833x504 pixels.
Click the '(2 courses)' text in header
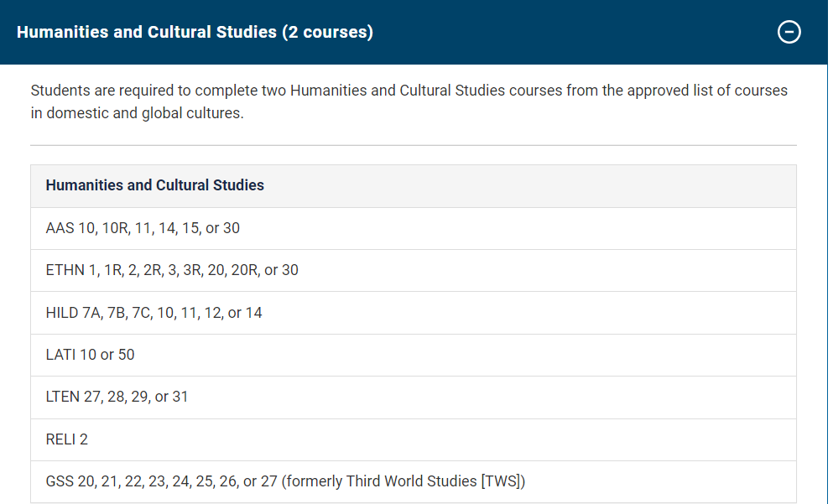(327, 33)
